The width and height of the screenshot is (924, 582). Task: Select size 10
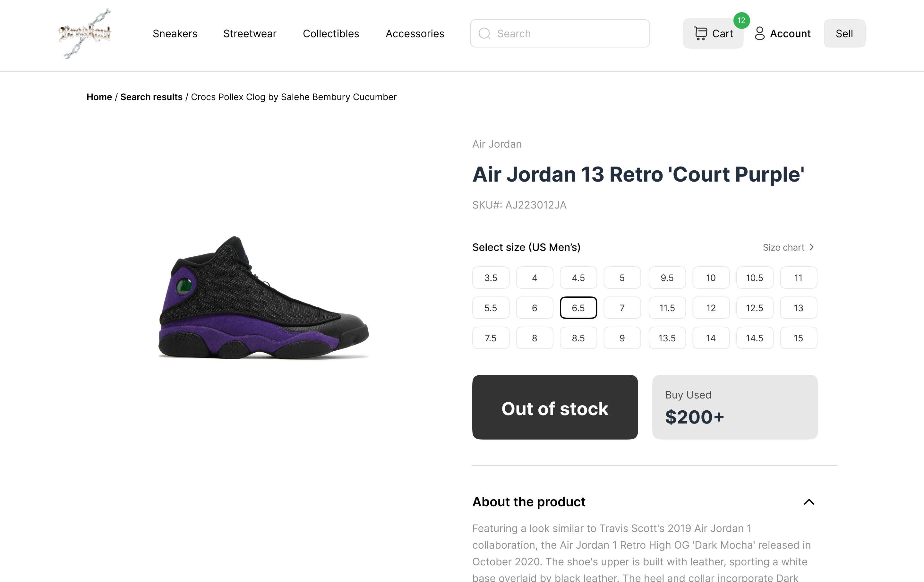tap(711, 278)
